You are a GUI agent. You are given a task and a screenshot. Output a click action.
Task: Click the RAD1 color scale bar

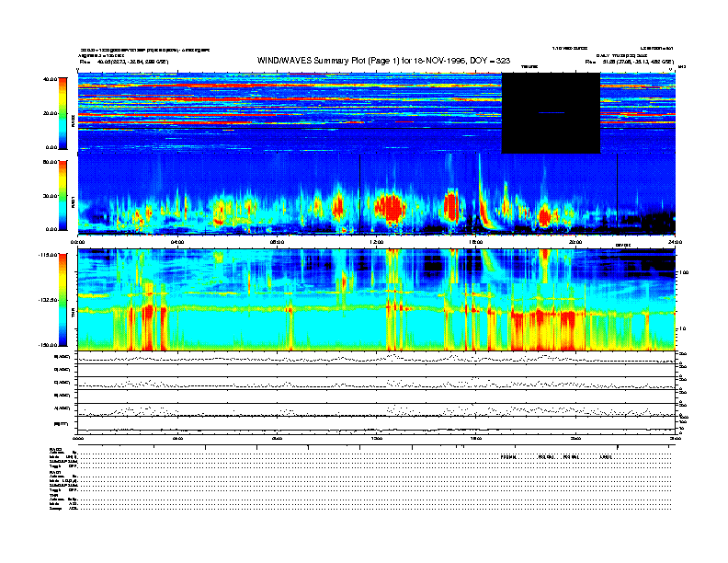[63, 195]
